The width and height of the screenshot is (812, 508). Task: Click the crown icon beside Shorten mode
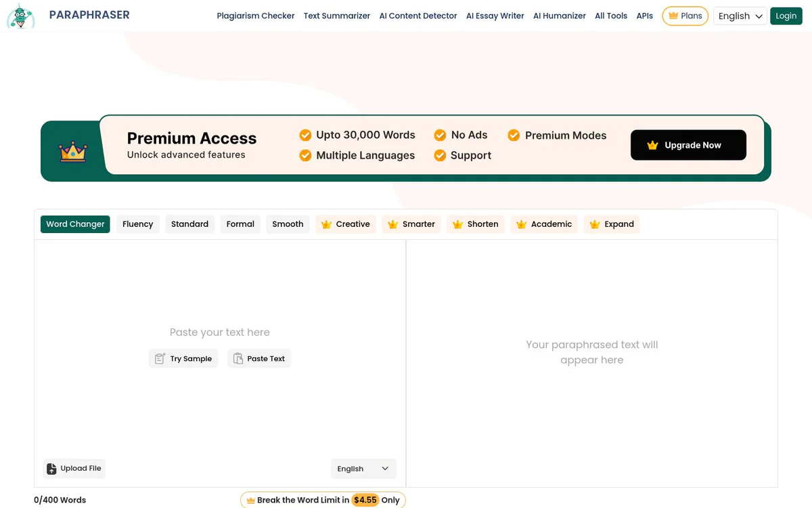[457, 224]
